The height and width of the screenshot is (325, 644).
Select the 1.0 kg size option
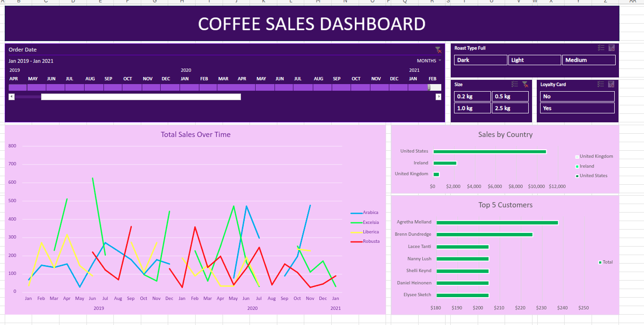click(472, 108)
